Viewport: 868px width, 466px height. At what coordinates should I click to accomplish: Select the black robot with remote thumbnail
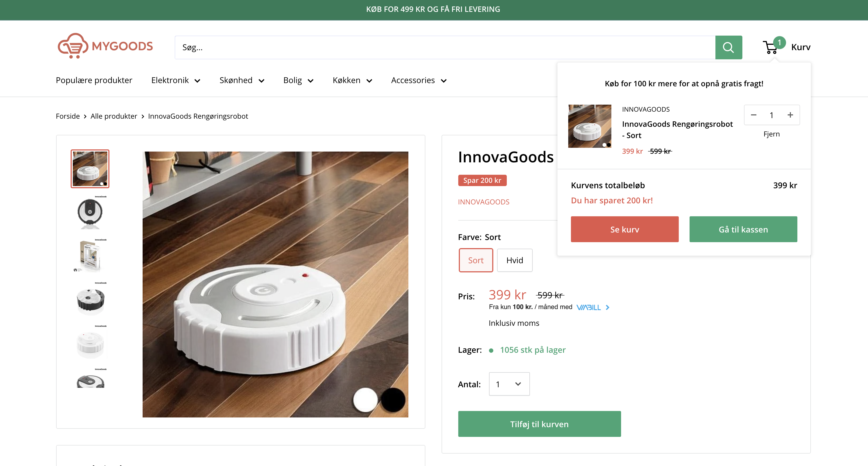point(90,212)
